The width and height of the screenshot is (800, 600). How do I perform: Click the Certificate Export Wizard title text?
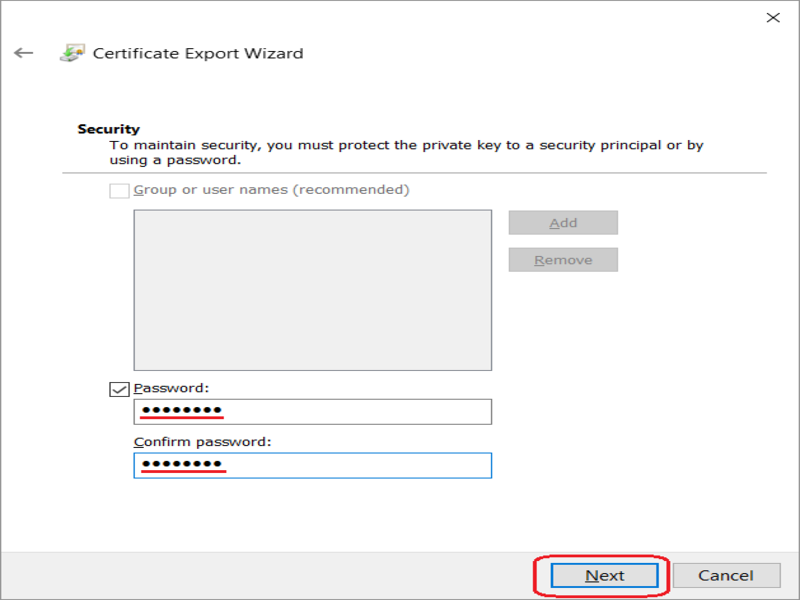pyautogui.click(x=198, y=53)
